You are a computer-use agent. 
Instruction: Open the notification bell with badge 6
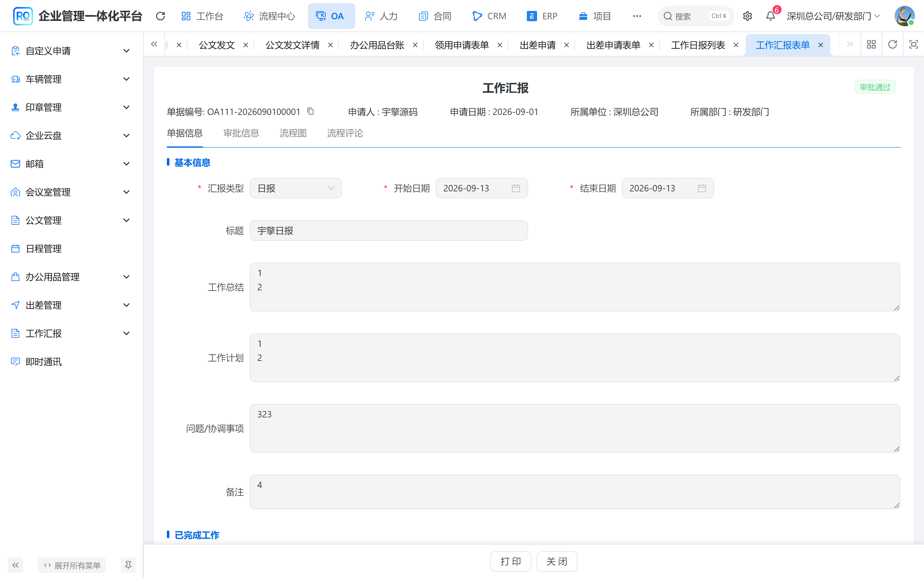coord(771,16)
